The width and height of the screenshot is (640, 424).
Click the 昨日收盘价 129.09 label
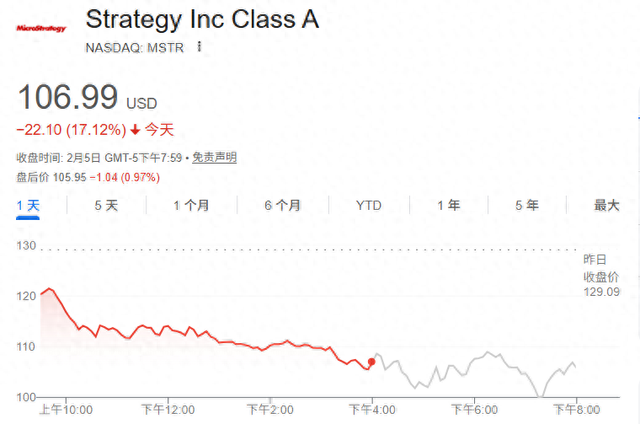coord(602,275)
